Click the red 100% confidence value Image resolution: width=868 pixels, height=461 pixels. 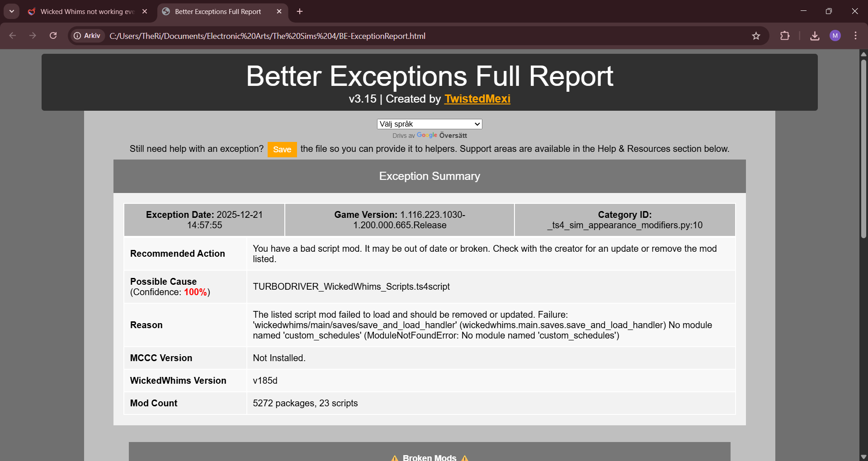tap(195, 292)
